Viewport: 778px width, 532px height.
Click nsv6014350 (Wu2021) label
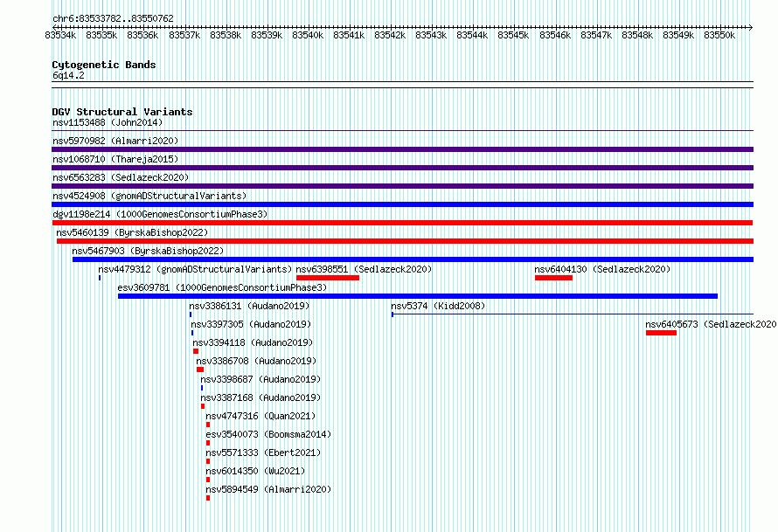click(x=255, y=471)
